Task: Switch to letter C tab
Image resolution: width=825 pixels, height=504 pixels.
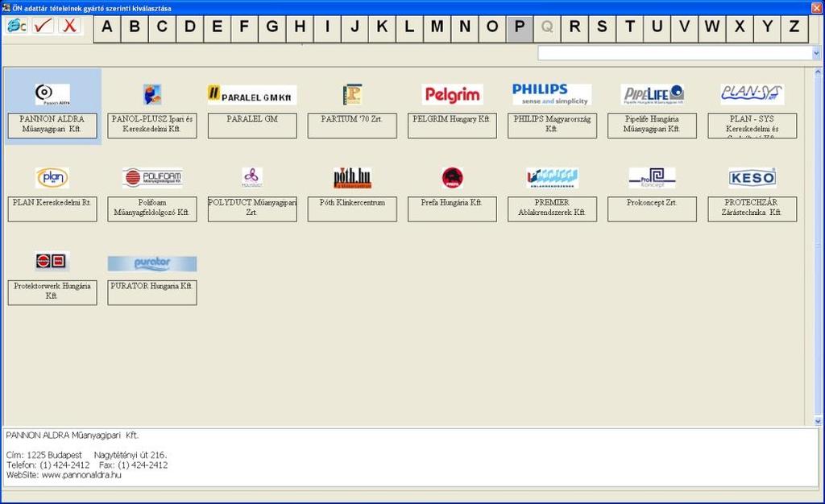Action: click(162, 27)
